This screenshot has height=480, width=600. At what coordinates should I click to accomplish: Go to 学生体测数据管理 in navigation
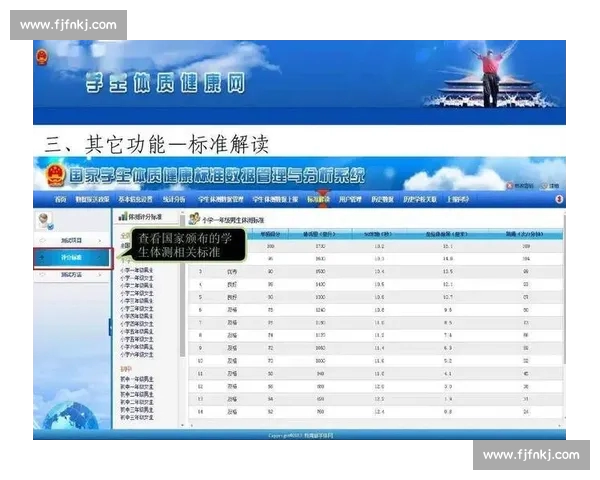pos(220,199)
